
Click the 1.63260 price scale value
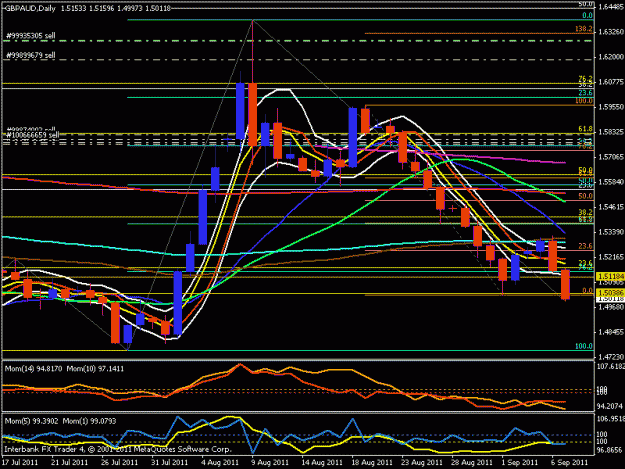611,31
